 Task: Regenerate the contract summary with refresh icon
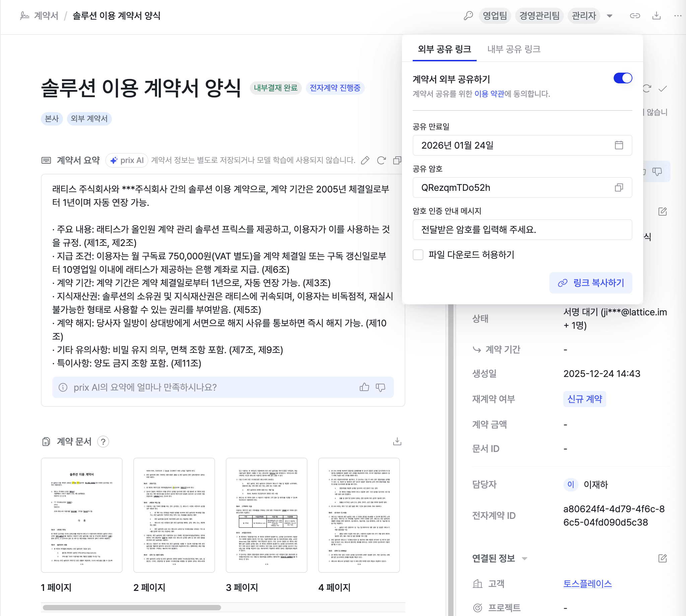click(x=381, y=160)
